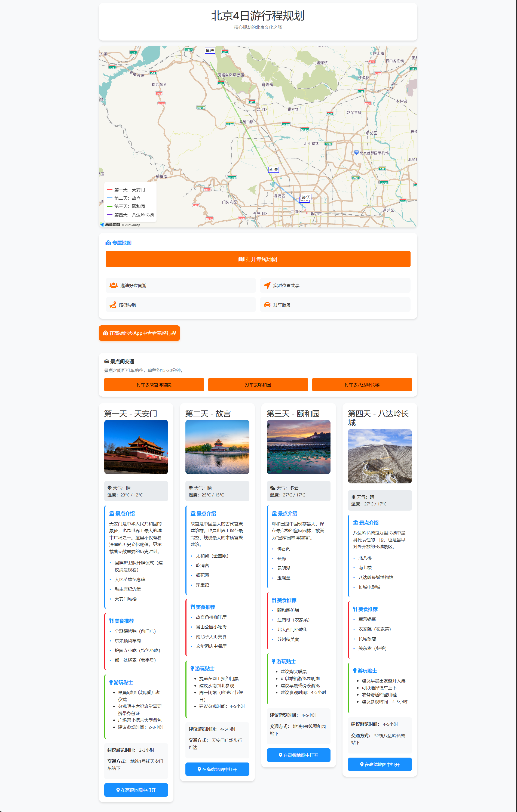Screen dimensions: 517x812
Task: Click 打车去故宫博物院 button
Action: click(x=154, y=385)
